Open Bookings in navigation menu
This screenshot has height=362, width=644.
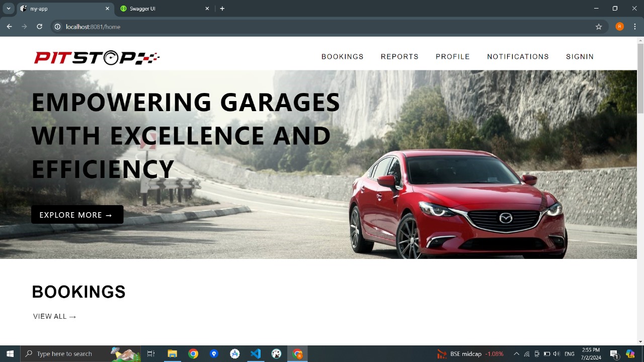pyautogui.click(x=342, y=57)
